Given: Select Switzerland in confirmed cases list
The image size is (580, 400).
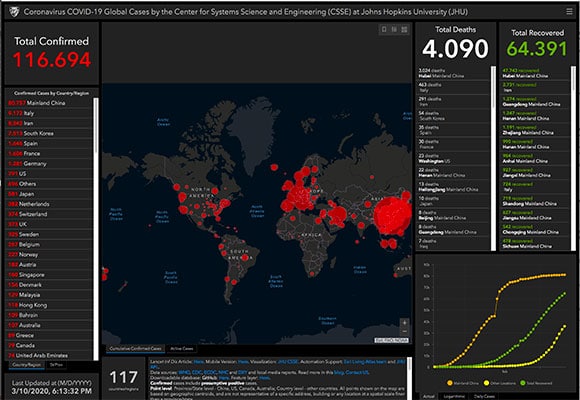Looking at the screenshot, I should [x=49, y=214].
